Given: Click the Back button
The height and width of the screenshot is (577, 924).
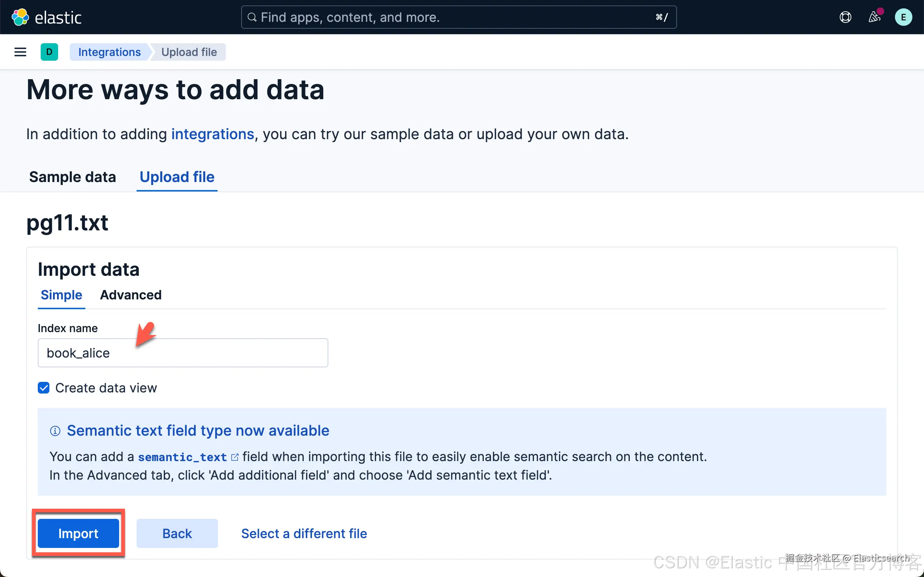Looking at the screenshot, I should 177,533.
